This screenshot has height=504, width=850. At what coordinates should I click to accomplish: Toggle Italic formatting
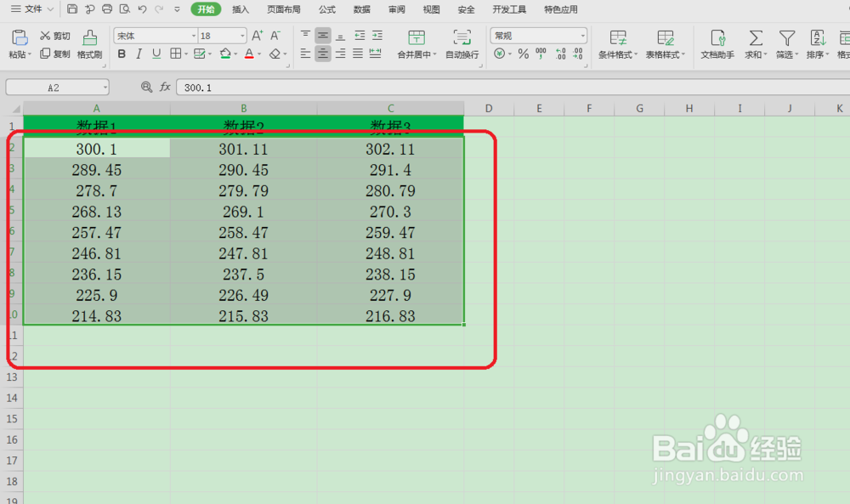(x=139, y=54)
